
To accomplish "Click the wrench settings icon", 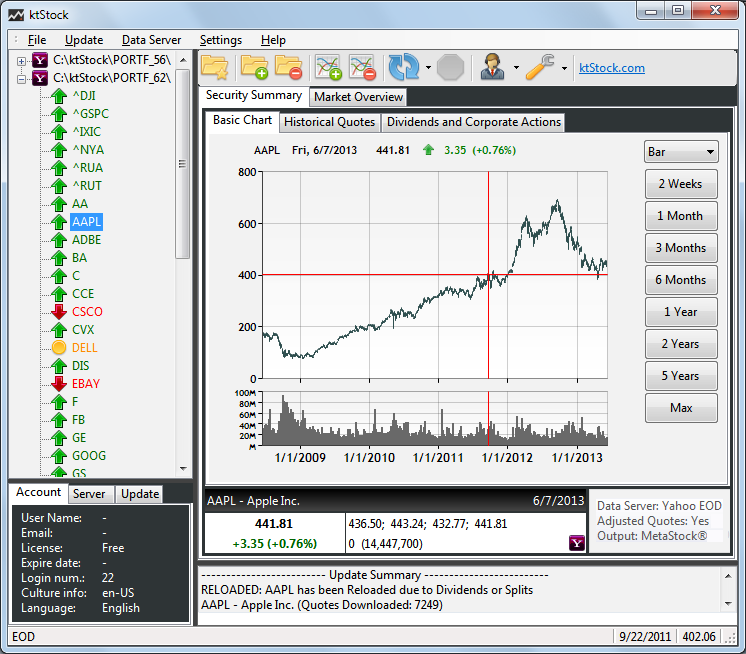I will click(x=540, y=67).
